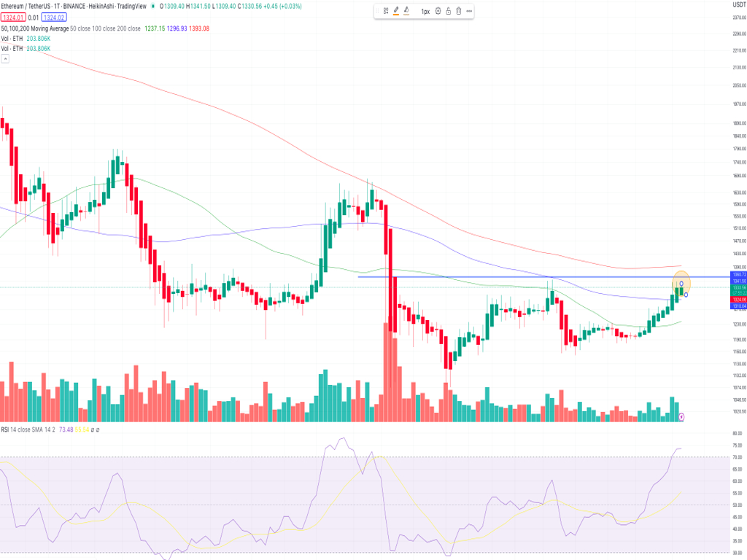The image size is (747, 560).
Task: Click the blue horizontal line price label 1360.72
Action: click(737, 274)
